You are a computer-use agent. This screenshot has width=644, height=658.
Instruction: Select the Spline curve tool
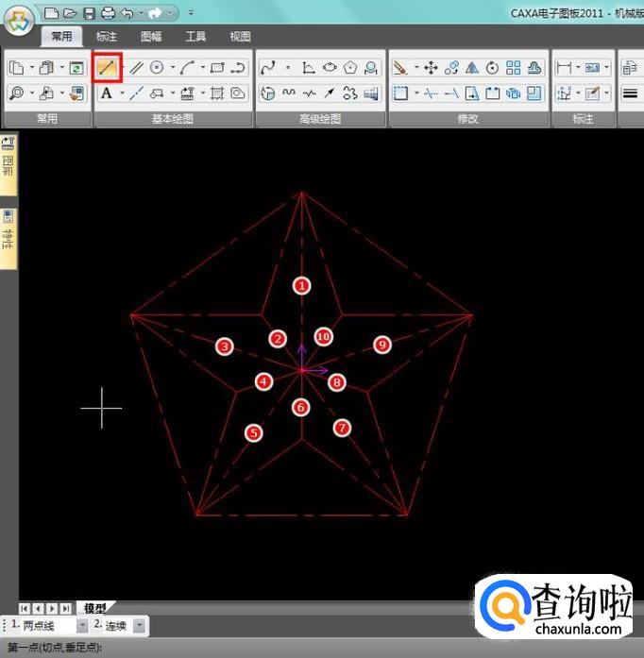click(268, 68)
